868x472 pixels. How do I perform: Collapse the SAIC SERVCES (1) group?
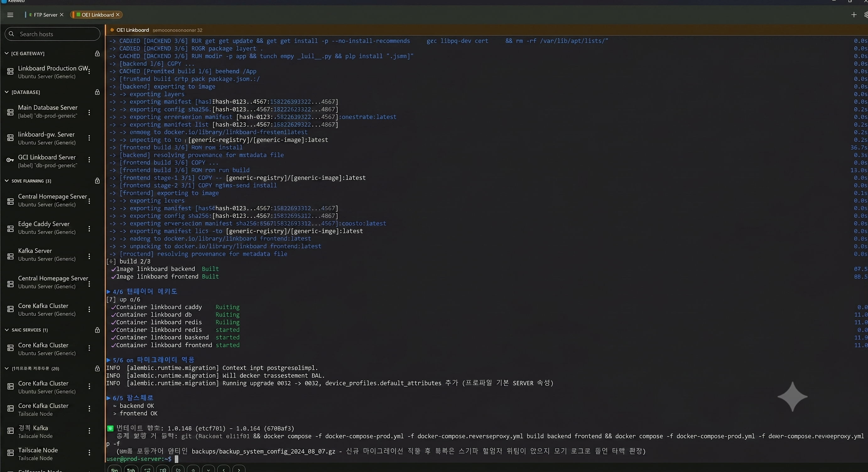[6, 330]
